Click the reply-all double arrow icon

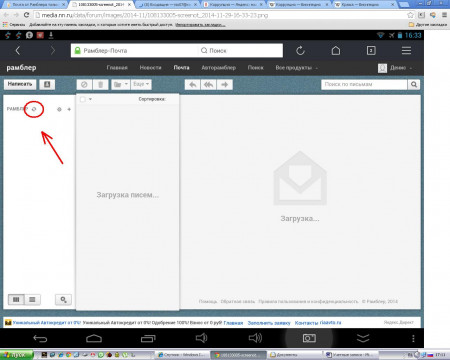(x=209, y=85)
